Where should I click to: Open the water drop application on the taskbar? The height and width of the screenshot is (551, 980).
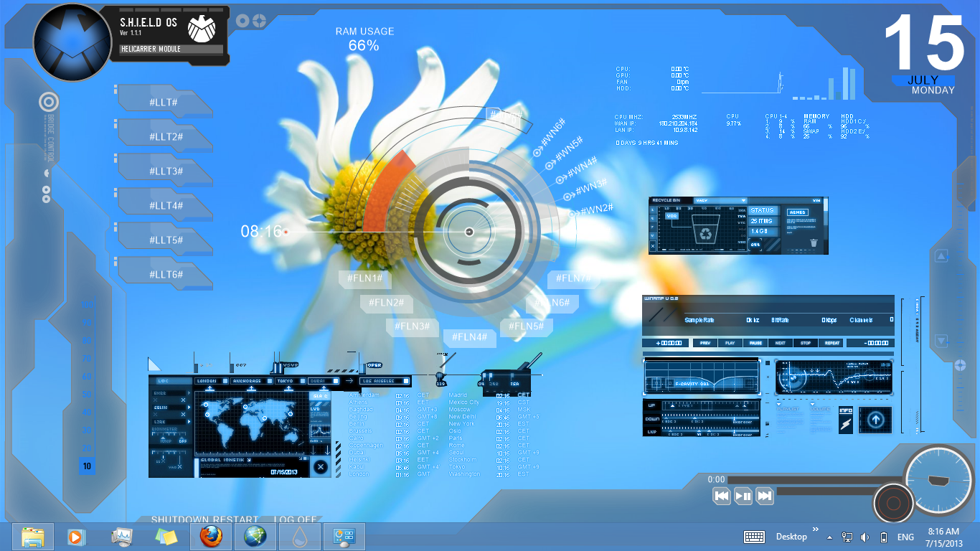pos(299,537)
